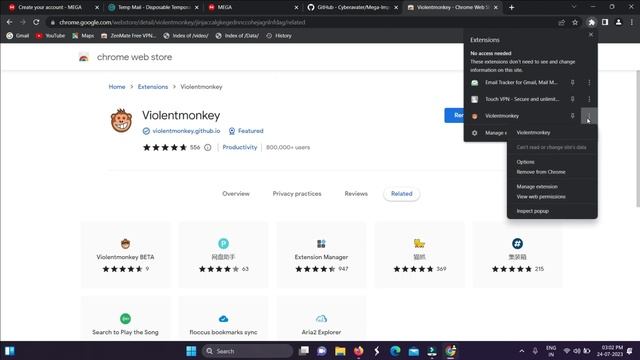640x360 pixels.
Task: Click Violentmonkey three-dot menu button
Action: pyautogui.click(x=589, y=116)
